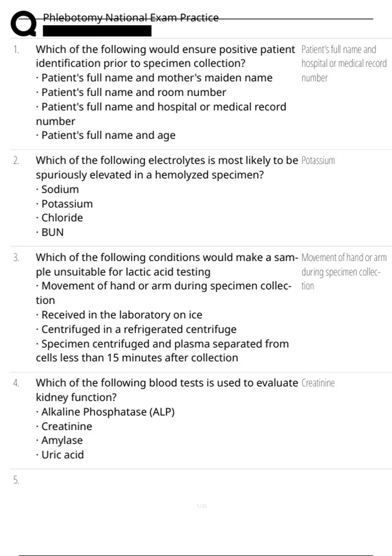Screen dimensions: 392x556
Task: Click the black redacted bar under title
Action: pos(97,31)
